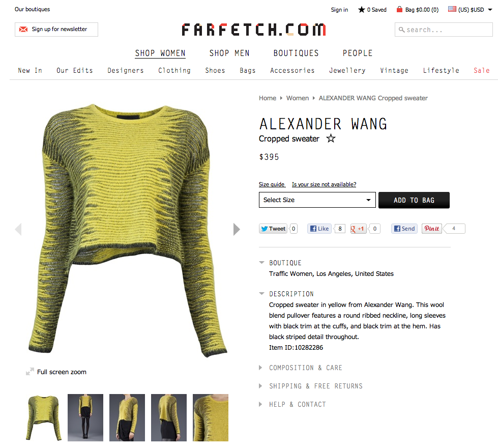Image resolution: width=498 pixels, height=448 pixels.
Task: Click the Pin it button
Action: 432,229
